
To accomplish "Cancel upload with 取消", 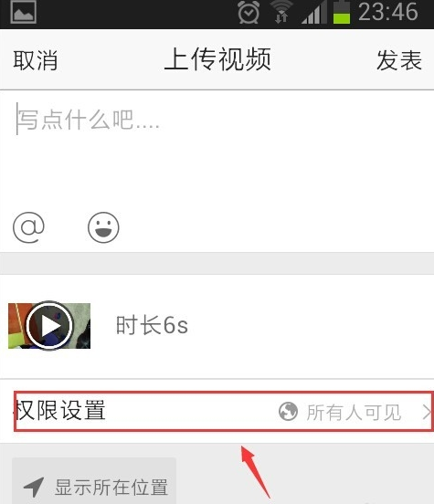I will (x=36, y=60).
